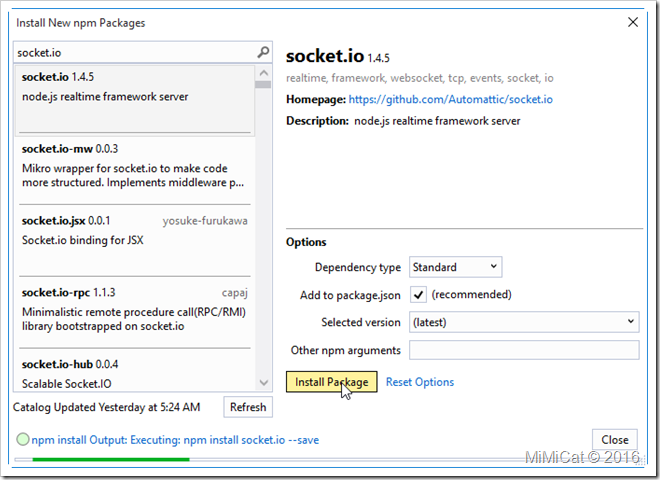
Task: Select the socket.io 1.4.5 package
Action: (135, 100)
